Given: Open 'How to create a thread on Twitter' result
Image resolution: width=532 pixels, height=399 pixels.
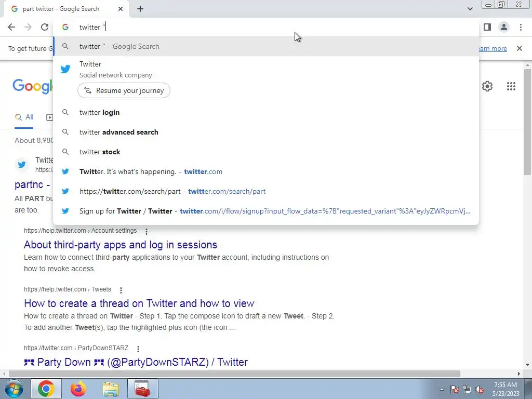Looking at the screenshot, I should pos(139,303).
